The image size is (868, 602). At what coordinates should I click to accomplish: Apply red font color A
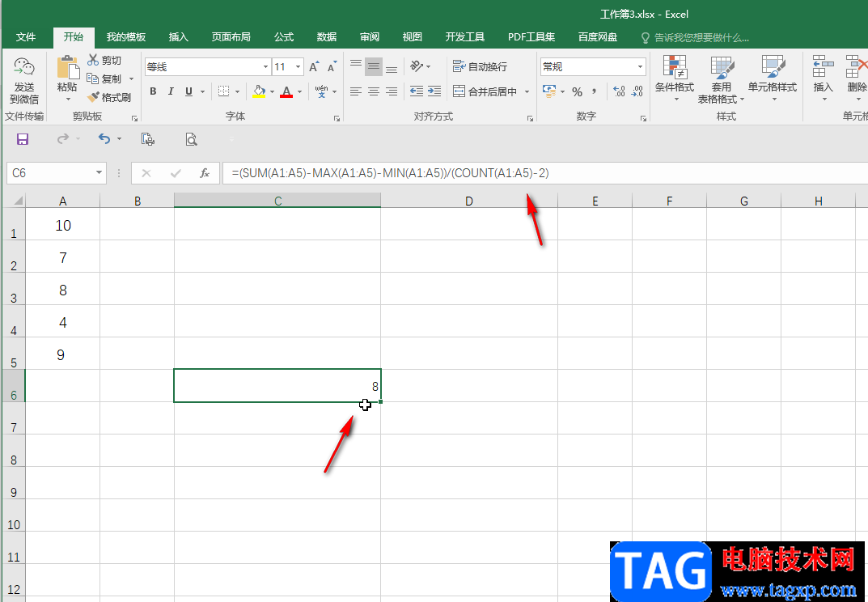coord(286,91)
